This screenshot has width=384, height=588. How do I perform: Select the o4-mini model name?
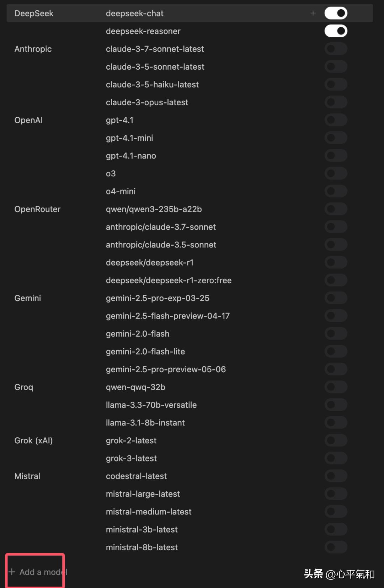121,191
